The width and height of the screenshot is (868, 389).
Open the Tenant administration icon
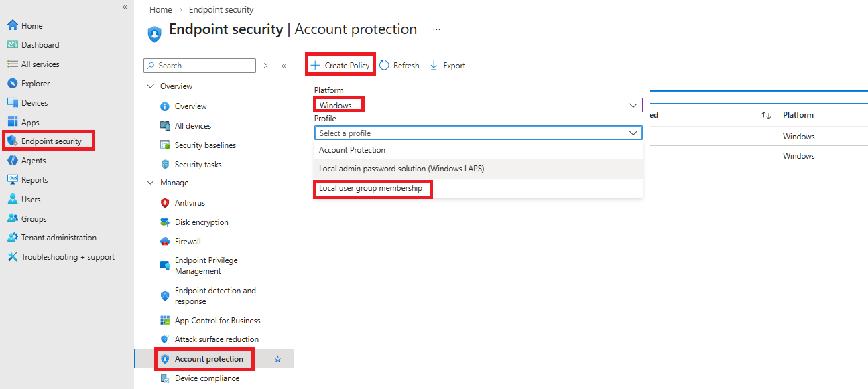[x=12, y=238]
